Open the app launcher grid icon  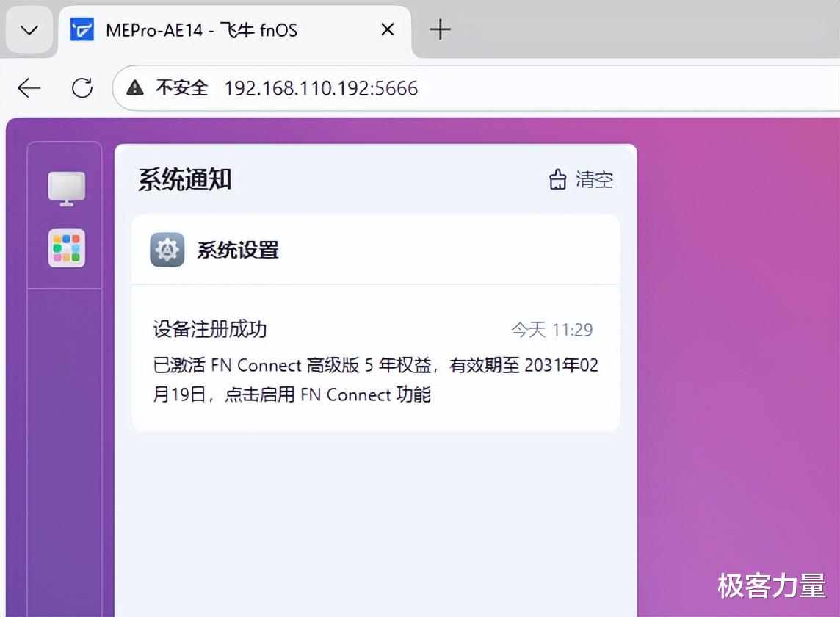(66, 248)
